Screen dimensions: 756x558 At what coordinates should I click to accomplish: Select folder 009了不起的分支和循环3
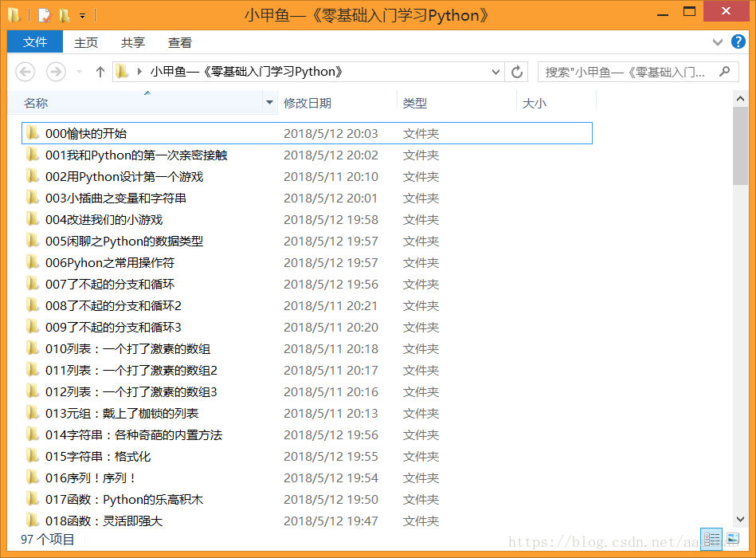pyautogui.click(x=307, y=328)
